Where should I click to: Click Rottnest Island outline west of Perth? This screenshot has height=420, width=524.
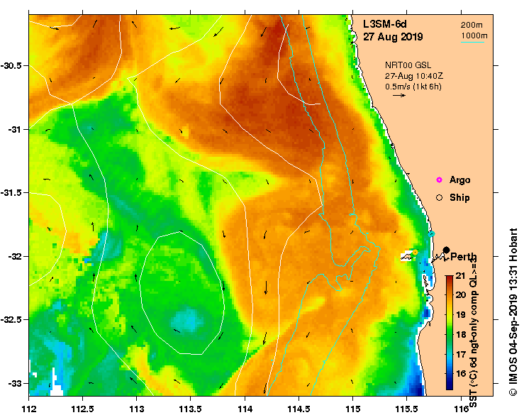(408, 257)
